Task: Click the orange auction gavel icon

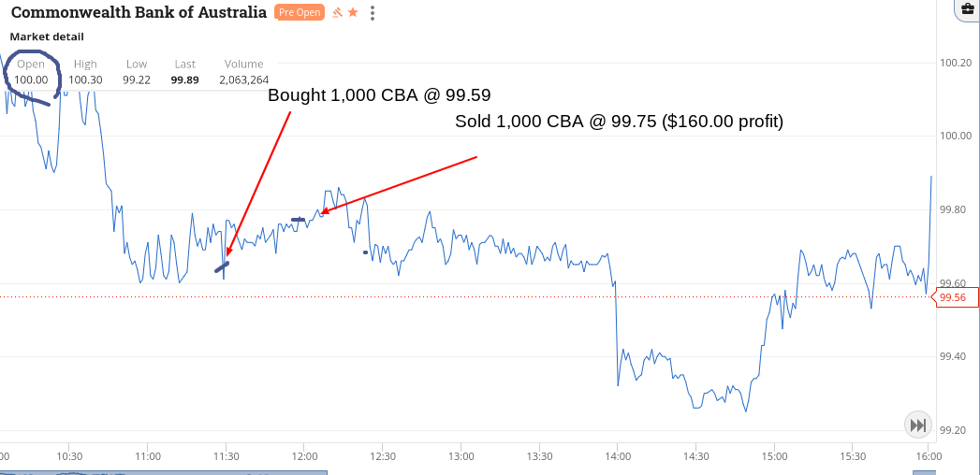Action: tap(338, 12)
